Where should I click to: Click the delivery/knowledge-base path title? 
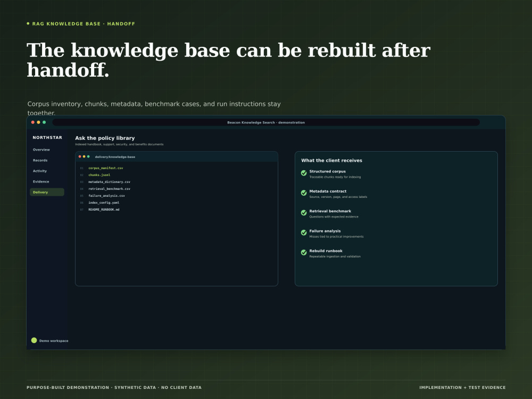tap(115, 157)
